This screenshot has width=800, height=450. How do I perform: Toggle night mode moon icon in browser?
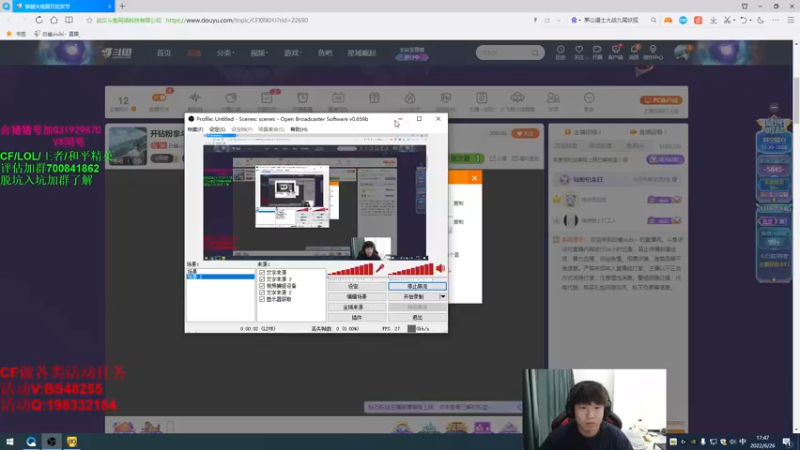761,20
